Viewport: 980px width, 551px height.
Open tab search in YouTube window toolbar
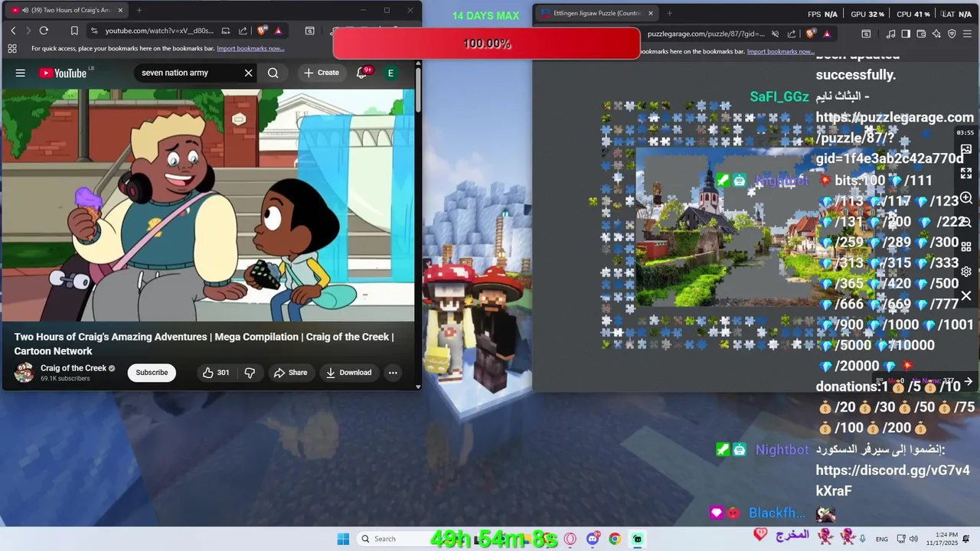309,31
